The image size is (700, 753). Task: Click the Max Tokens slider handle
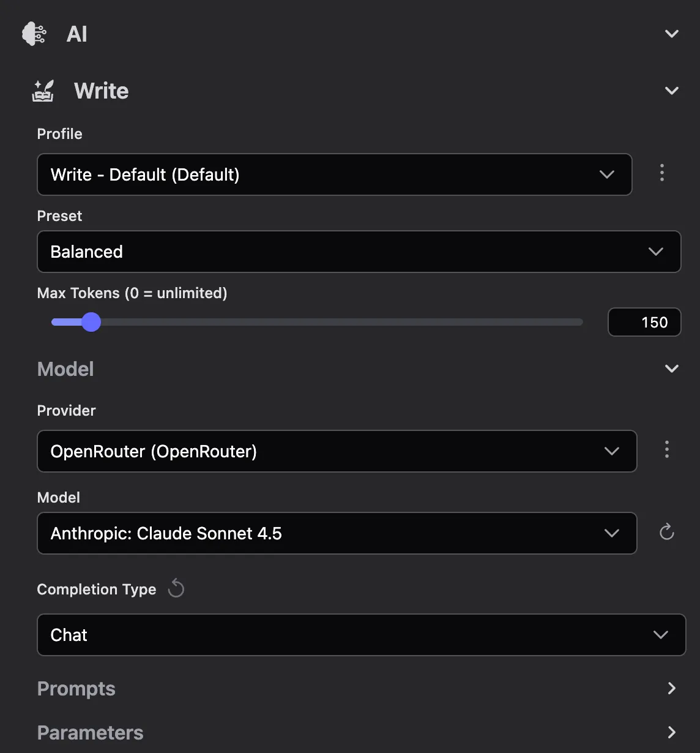92,321
